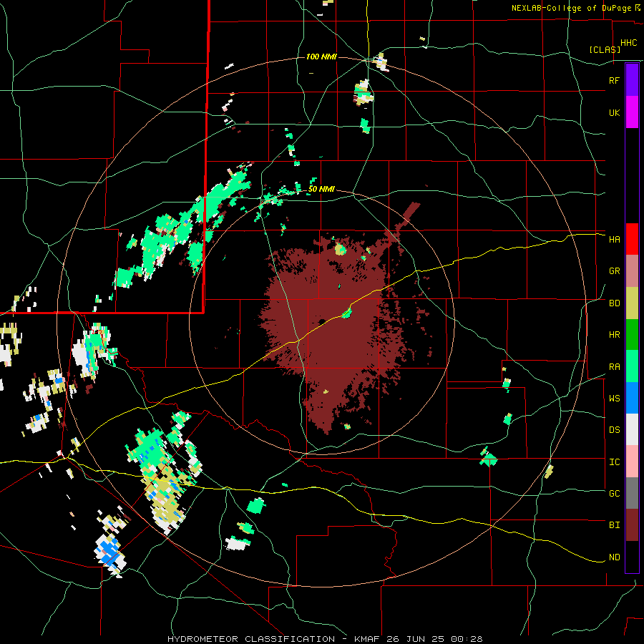Click the HR dark green legend swatch
The image size is (644, 644).
tap(632, 334)
